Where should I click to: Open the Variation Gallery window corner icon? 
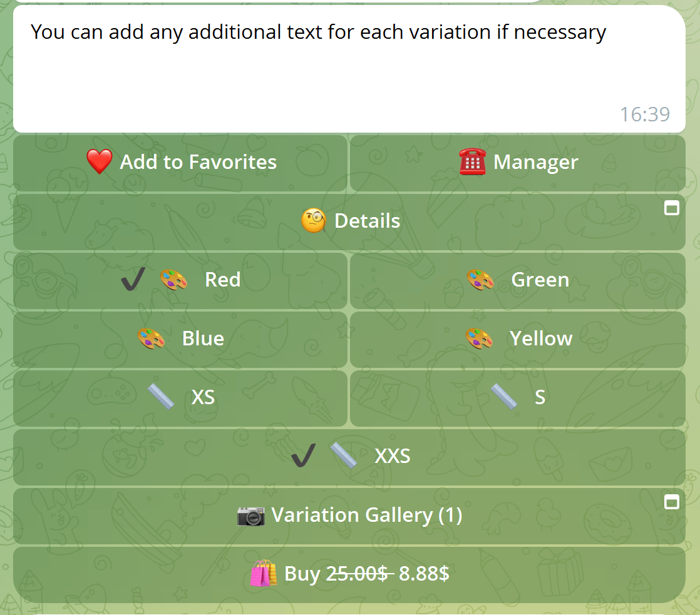coord(671,502)
